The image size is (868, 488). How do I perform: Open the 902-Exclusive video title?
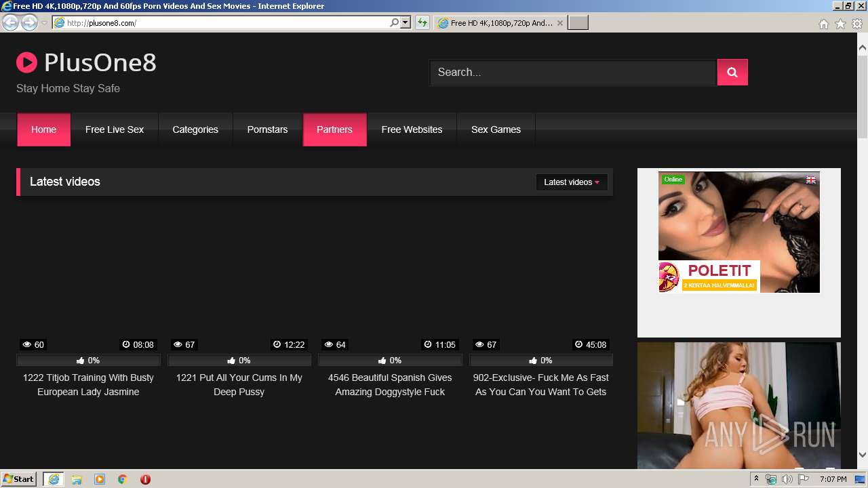(540, 385)
